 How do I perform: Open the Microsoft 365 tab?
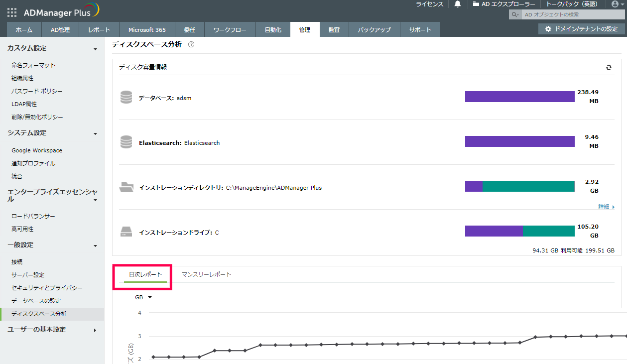tap(147, 30)
